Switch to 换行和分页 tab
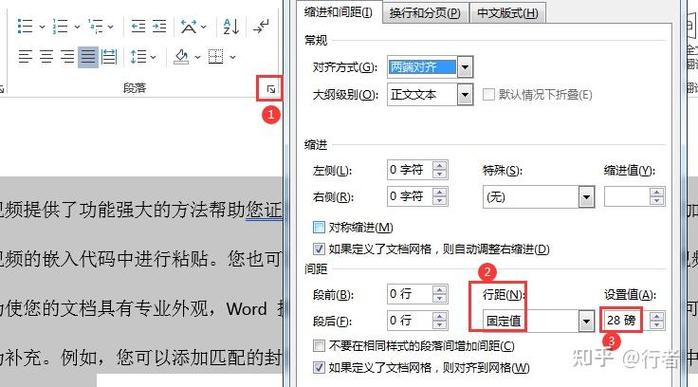This screenshot has width=698, height=387. click(425, 13)
